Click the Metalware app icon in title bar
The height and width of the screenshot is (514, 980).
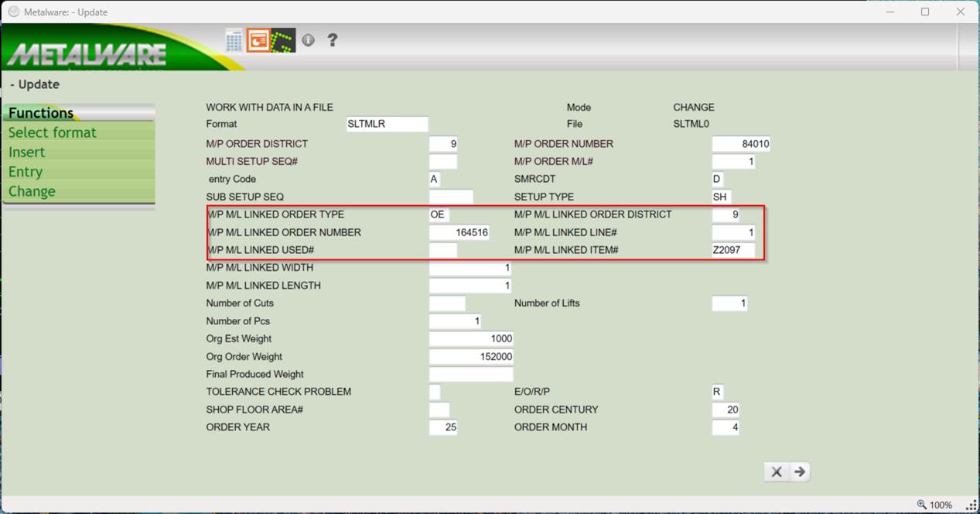[x=13, y=12]
